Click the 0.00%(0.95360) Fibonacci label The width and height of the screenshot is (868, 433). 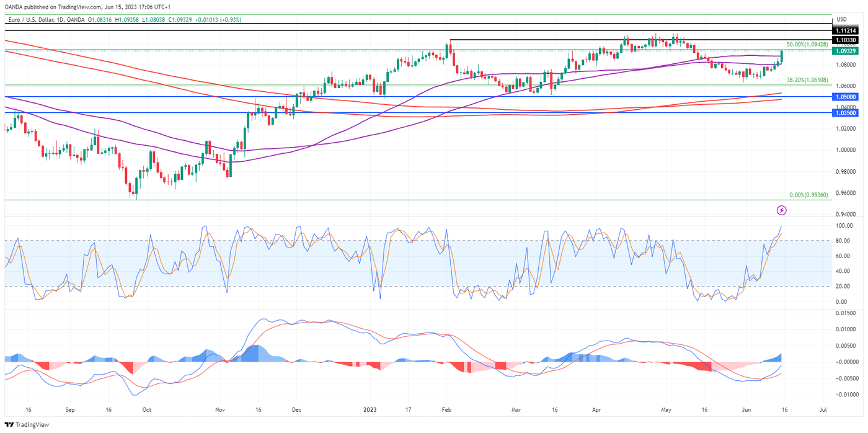(x=808, y=195)
